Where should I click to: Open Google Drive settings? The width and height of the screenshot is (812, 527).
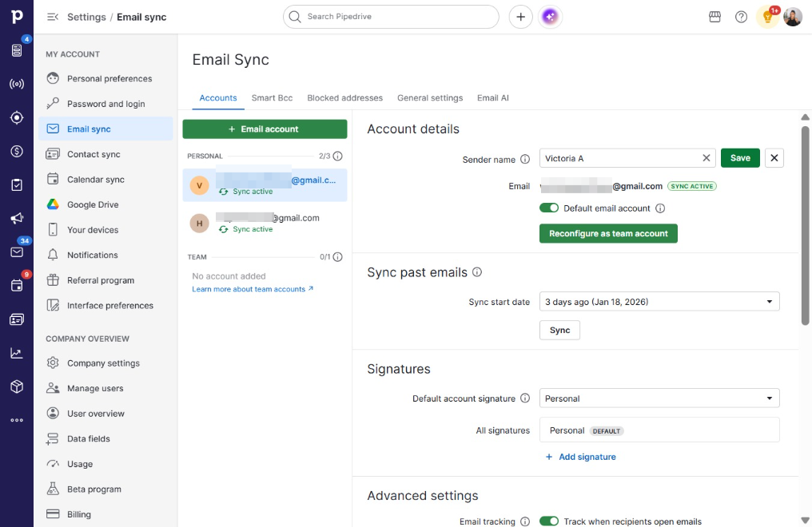(x=105, y=204)
